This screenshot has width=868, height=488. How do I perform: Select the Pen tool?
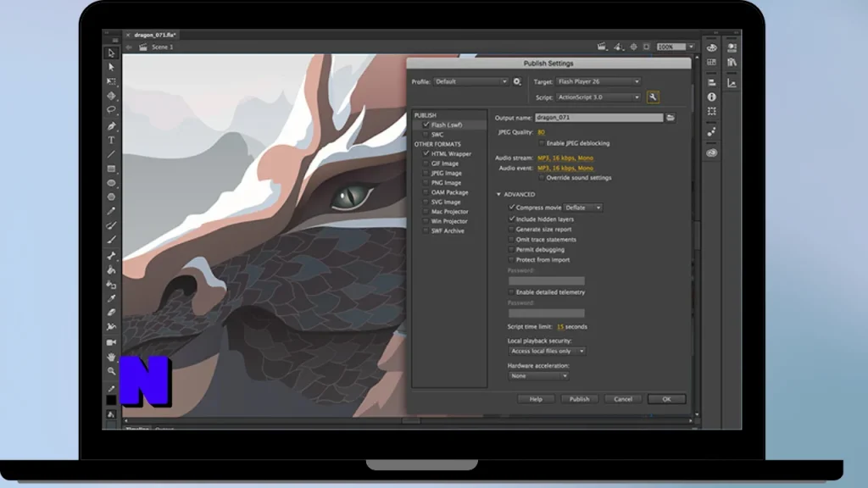click(x=111, y=126)
